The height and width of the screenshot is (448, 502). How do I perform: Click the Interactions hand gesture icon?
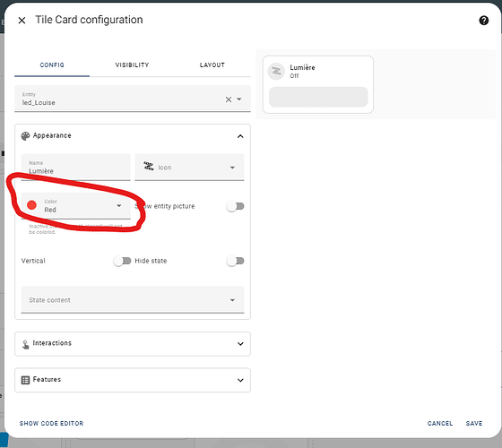[x=25, y=344]
